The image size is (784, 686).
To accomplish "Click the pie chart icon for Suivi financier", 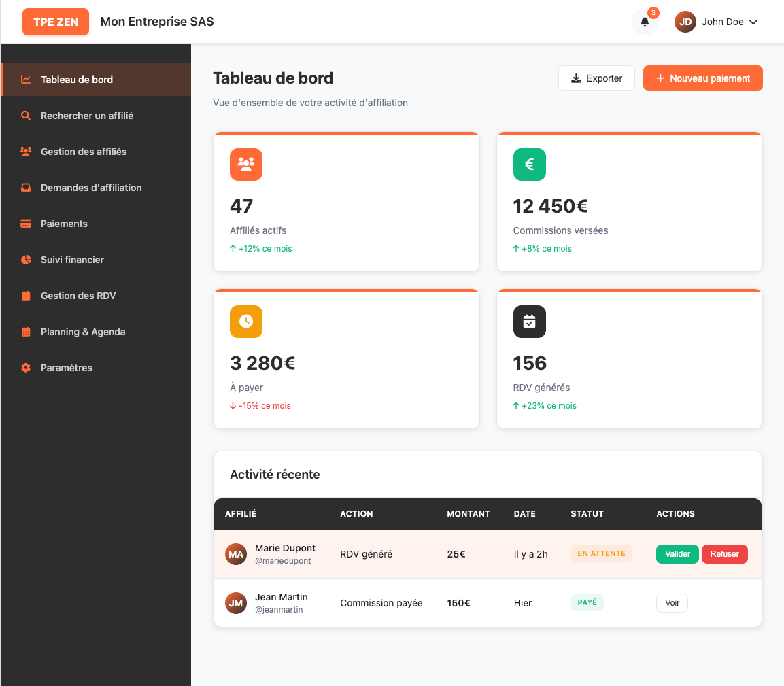I will (26, 260).
